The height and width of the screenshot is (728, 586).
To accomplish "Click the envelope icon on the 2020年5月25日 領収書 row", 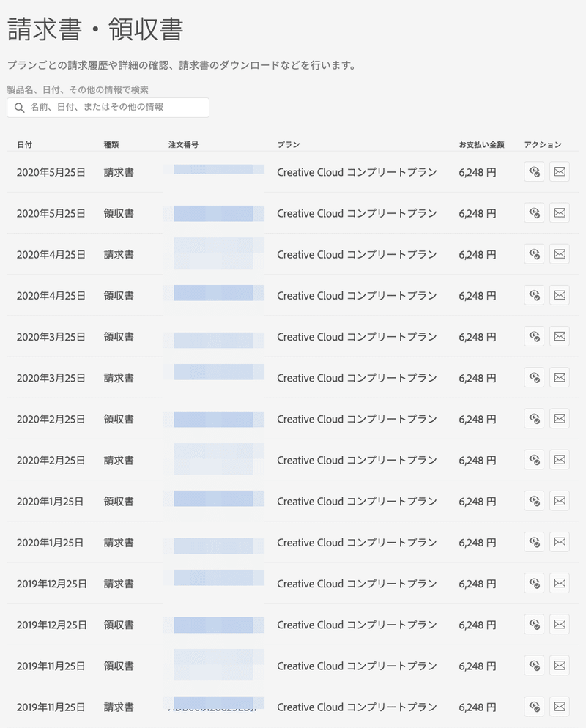I will [x=560, y=213].
